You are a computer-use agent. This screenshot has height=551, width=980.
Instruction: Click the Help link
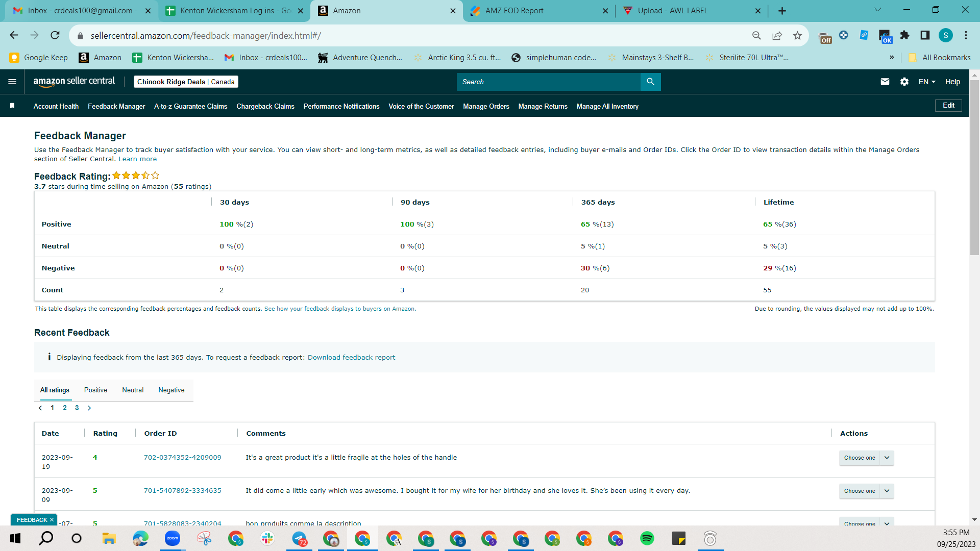pyautogui.click(x=952, y=82)
